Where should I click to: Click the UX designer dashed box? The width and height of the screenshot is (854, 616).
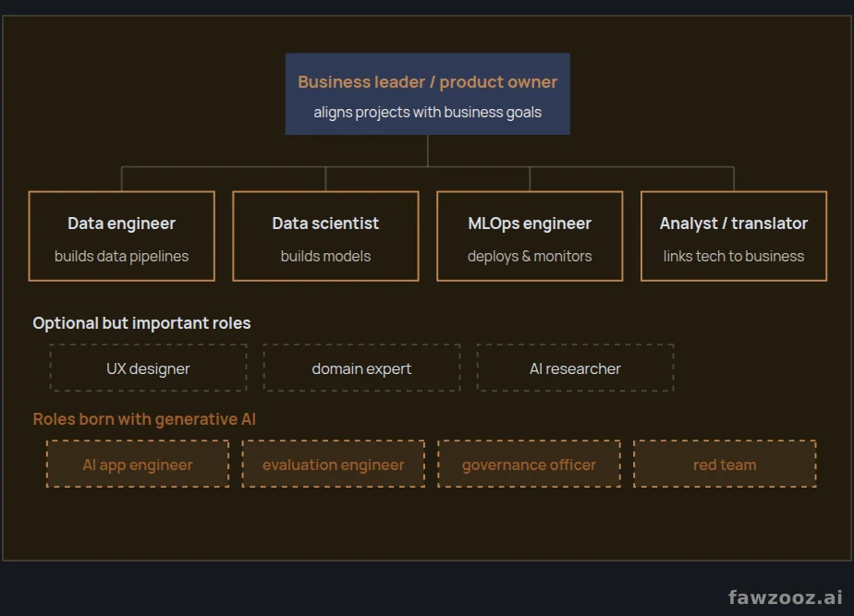[x=148, y=368]
